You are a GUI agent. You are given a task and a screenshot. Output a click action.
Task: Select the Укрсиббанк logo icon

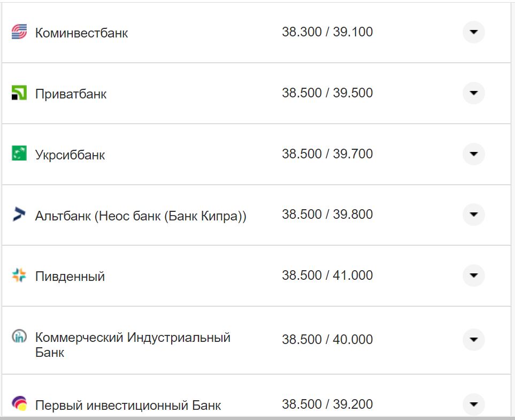coord(19,154)
